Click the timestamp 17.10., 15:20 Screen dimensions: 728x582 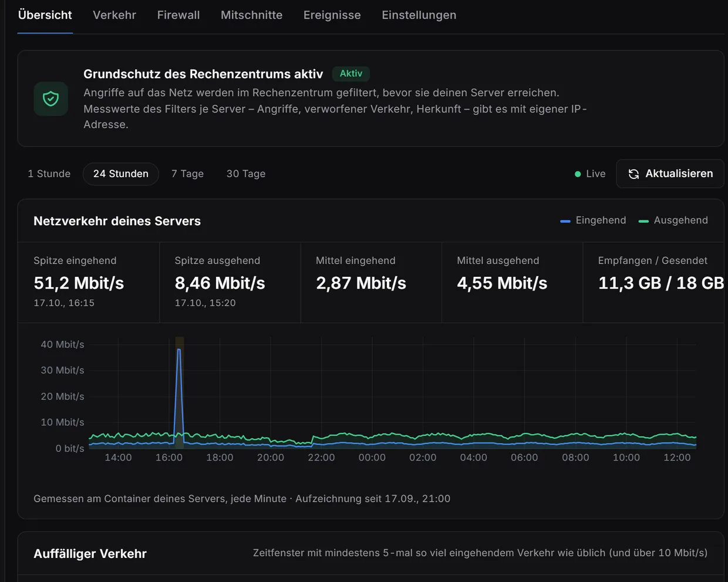click(205, 303)
